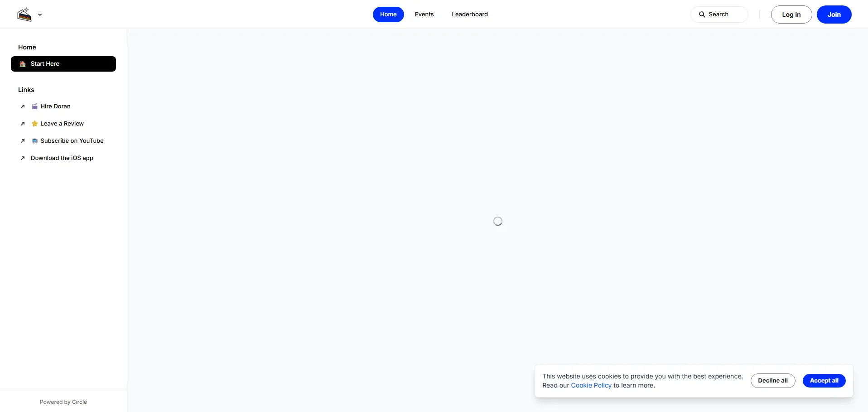868x412 pixels.
Task: Accept all cookies
Action: pyautogui.click(x=824, y=381)
